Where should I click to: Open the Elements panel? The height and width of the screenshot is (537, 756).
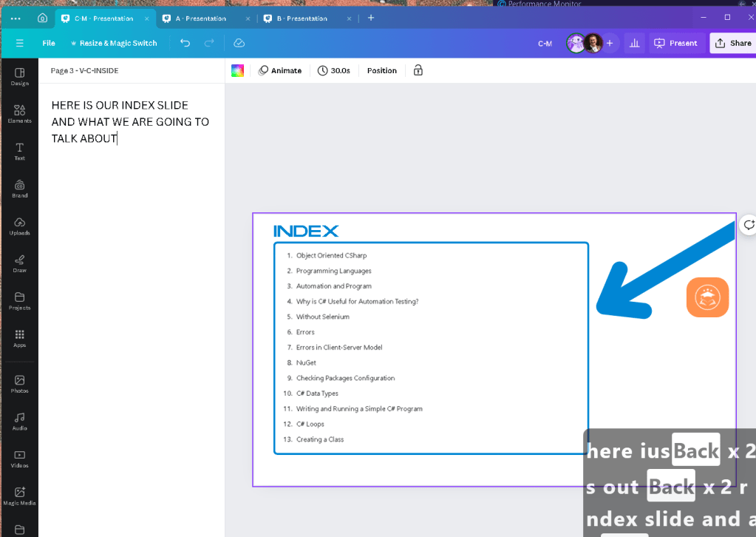[20, 114]
